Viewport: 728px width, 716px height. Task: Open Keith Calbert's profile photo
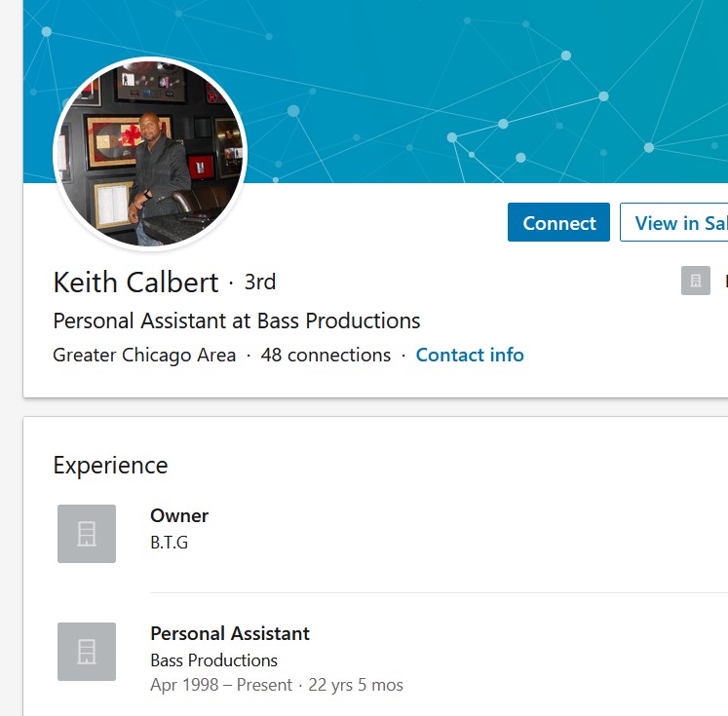coord(150,154)
